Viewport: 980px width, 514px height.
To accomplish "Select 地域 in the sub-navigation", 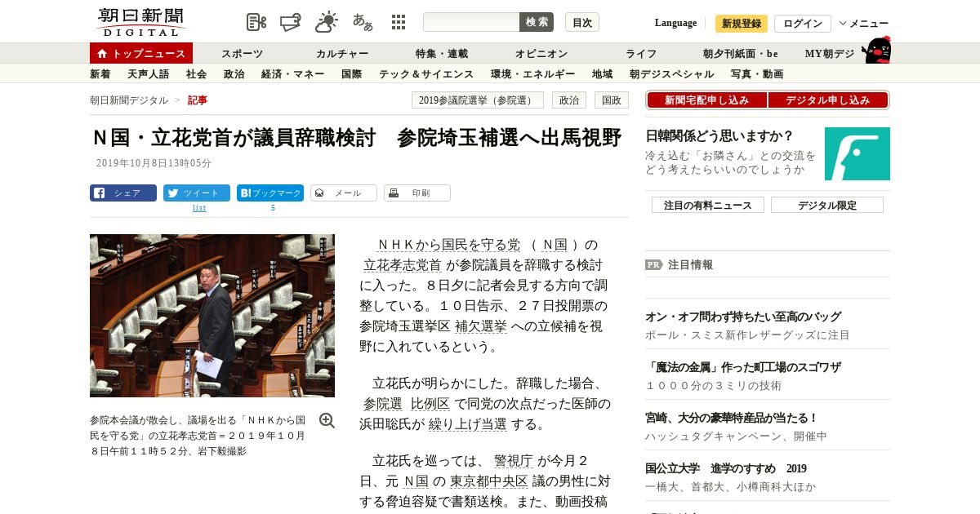I will point(603,74).
